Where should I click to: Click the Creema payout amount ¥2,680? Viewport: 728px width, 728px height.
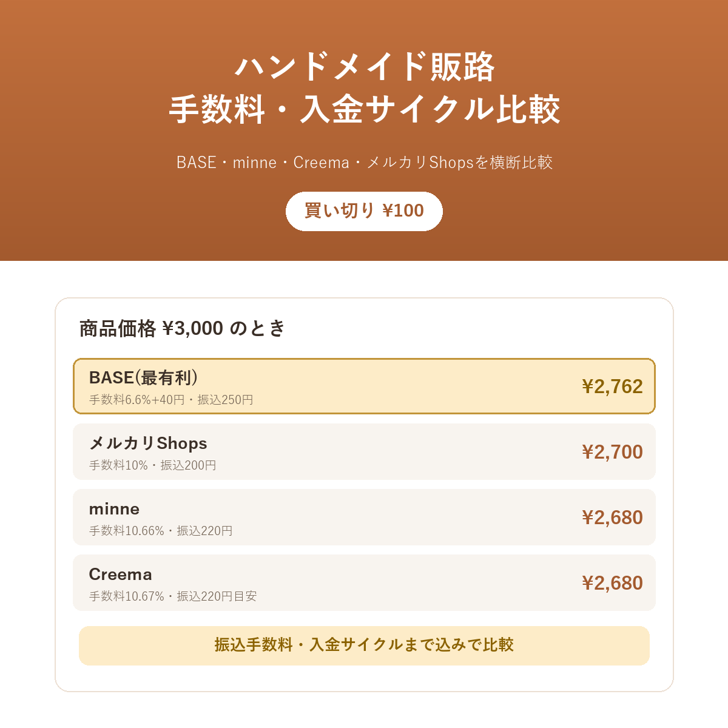coord(612,583)
